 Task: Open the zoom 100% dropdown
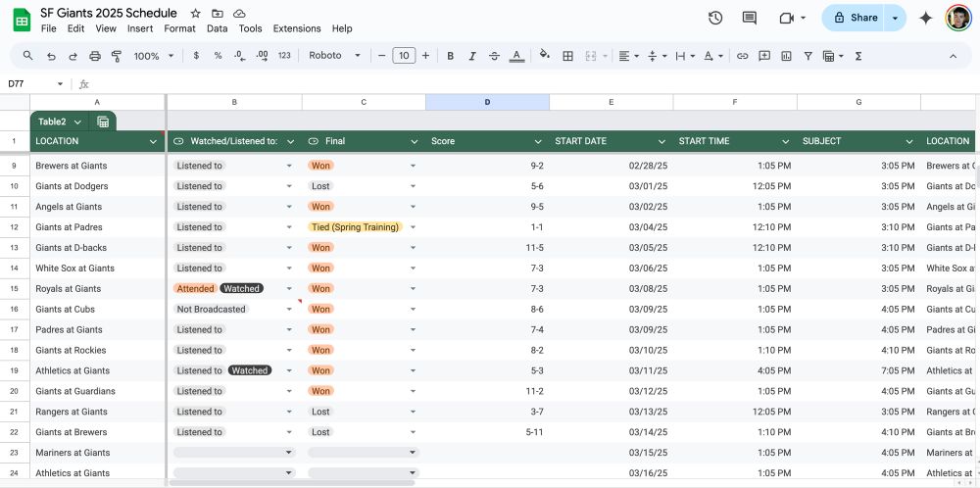(x=154, y=56)
